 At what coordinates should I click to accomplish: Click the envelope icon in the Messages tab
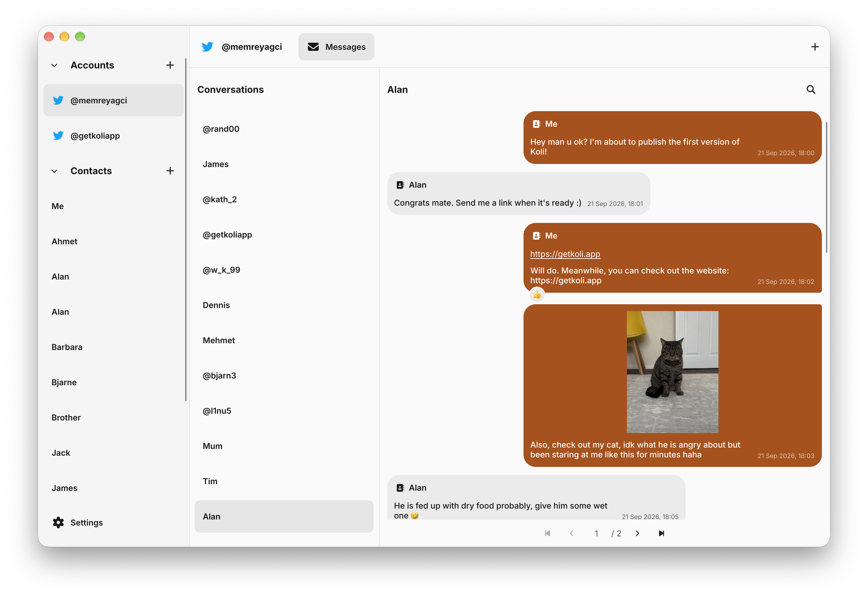coord(313,47)
